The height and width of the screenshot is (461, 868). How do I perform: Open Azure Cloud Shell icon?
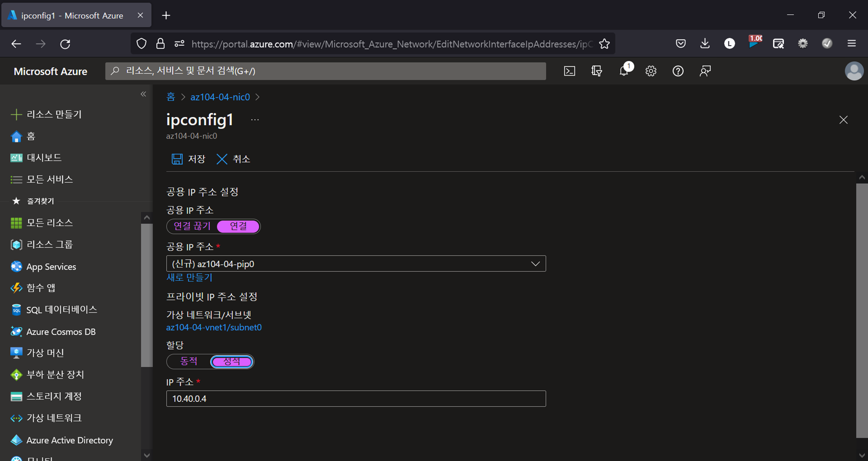point(569,71)
